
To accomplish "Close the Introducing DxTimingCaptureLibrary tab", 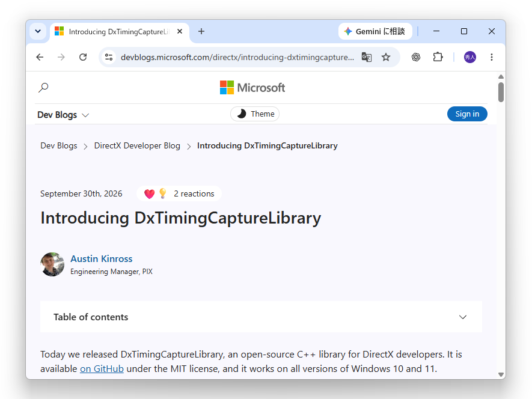I will [x=180, y=31].
